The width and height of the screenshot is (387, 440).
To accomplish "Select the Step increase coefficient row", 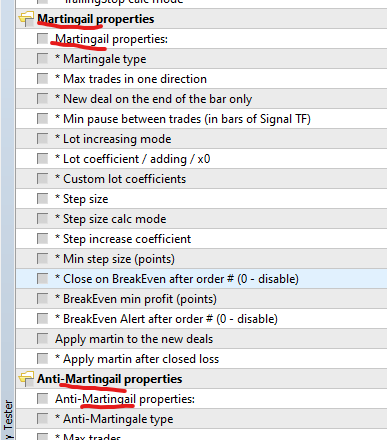I will pos(201,239).
